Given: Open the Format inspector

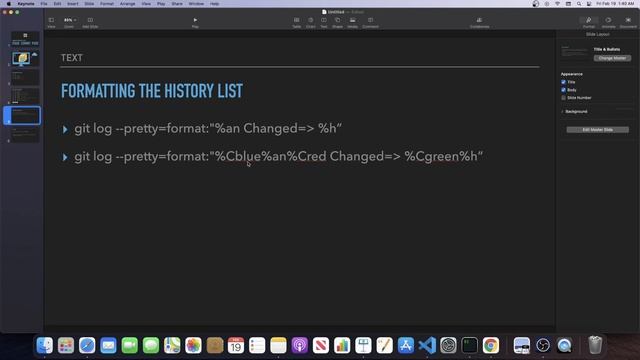Looking at the screenshot, I should (x=589, y=22).
